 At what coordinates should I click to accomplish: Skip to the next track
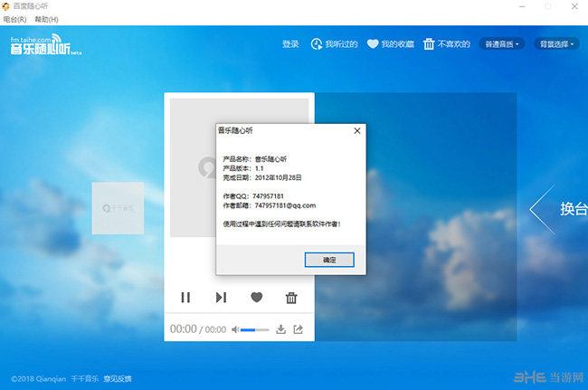pos(221,298)
